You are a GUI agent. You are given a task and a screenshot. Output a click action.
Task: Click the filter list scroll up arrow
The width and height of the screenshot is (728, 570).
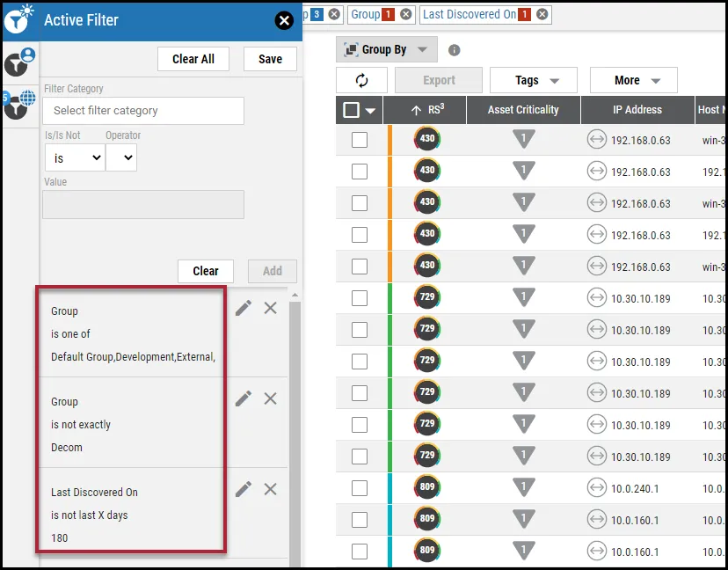pyautogui.click(x=295, y=296)
